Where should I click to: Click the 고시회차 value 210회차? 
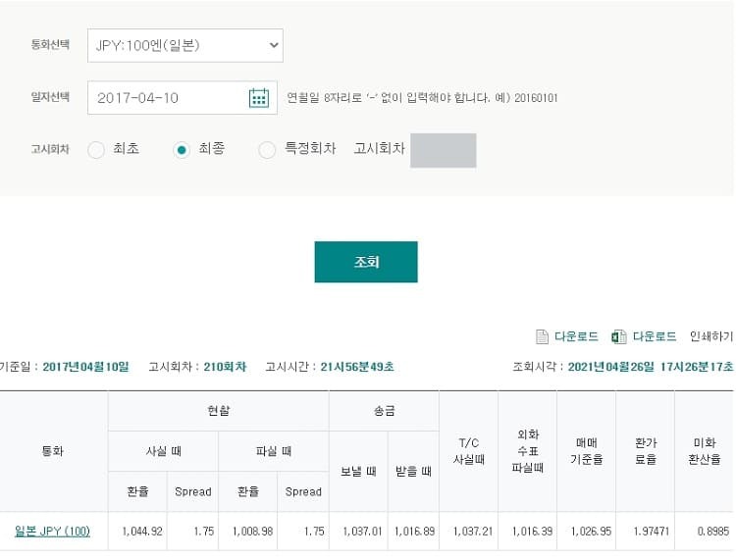(x=225, y=367)
